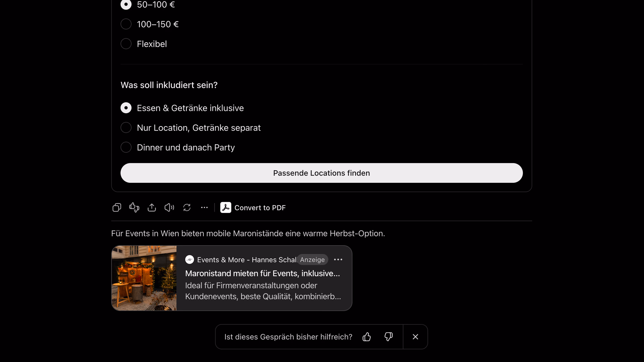This screenshot has height=362, width=644.
Task: Open more actions next to the regenerate icon
Action: (x=204, y=208)
